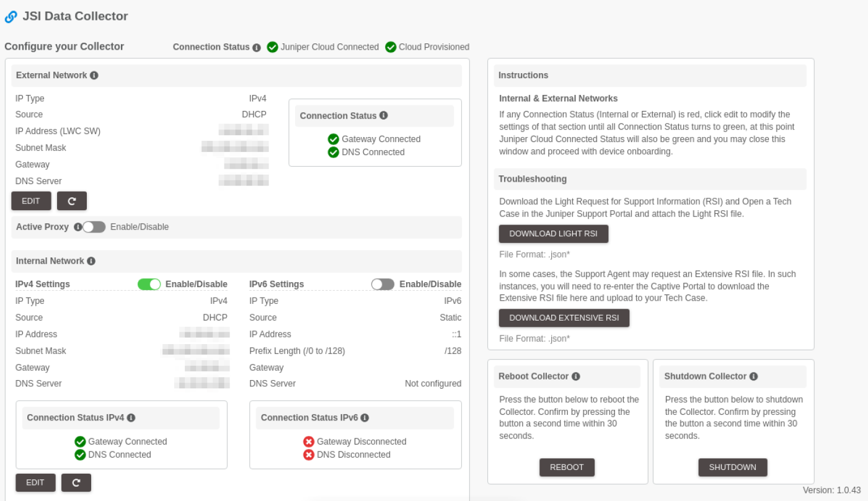Click the refresh icon next to internal Edit button

pos(76,482)
